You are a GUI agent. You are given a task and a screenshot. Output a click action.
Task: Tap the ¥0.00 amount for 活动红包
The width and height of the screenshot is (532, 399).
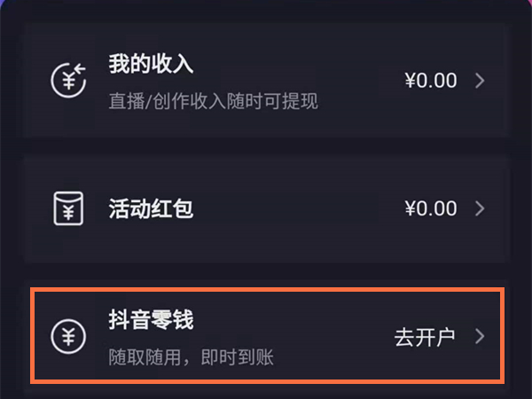coord(430,208)
